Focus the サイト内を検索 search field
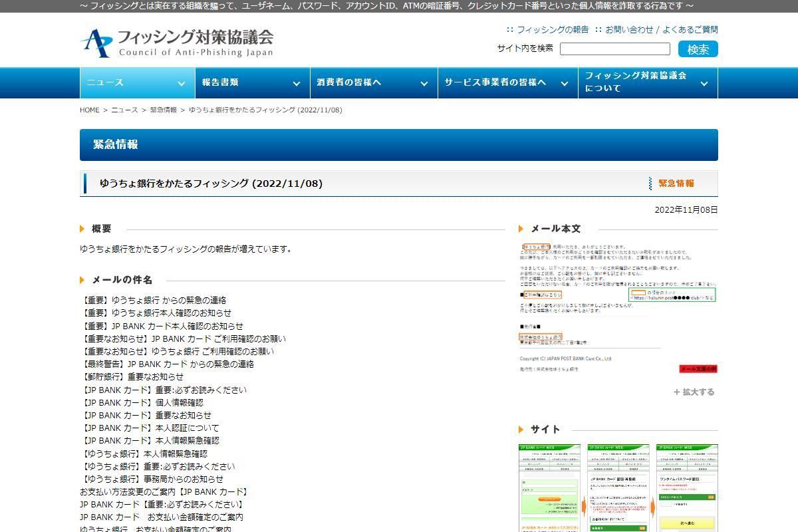798x532 pixels. pos(615,49)
